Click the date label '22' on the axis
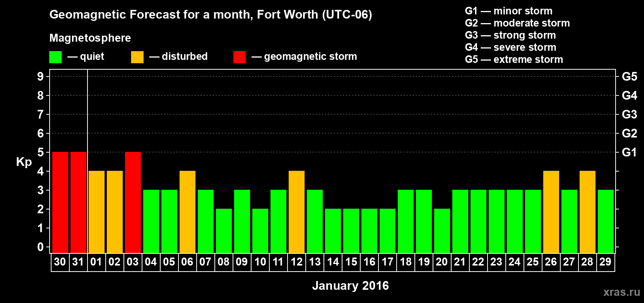Image resolution: width=644 pixels, height=303 pixels. pyautogui.click(x=478, y=262)
